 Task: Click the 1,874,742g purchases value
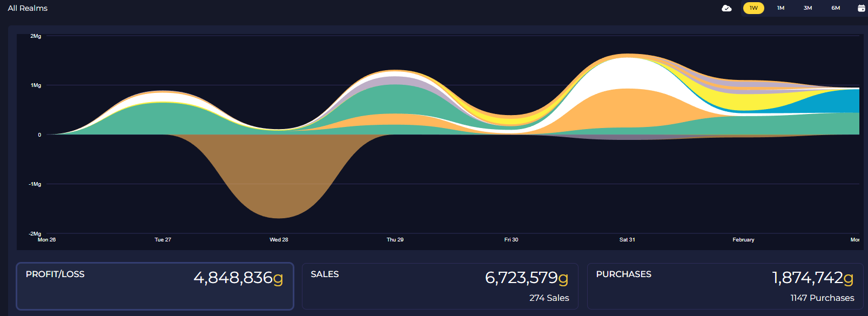click(813, 278)
